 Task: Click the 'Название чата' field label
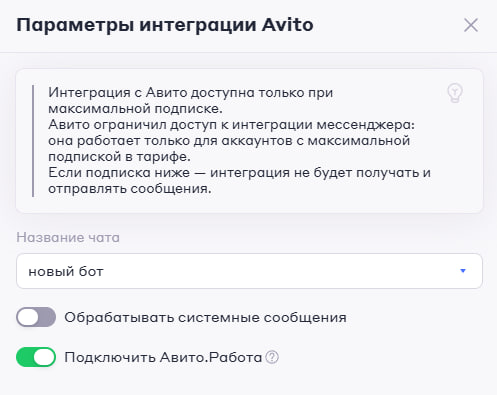[x=68, y=237]
